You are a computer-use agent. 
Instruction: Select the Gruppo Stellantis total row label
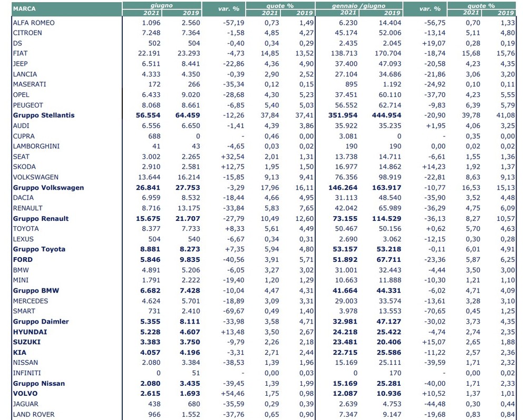point(44,115)
